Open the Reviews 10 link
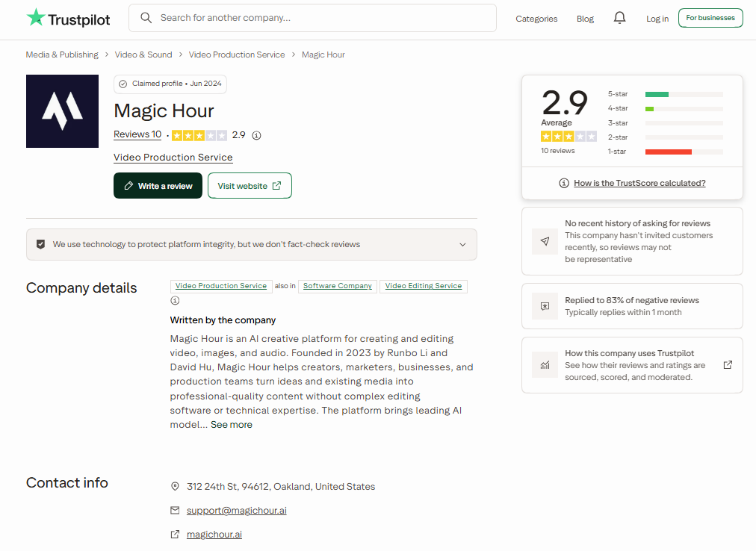Viewport: 756px width, 551px height. tap(137, 134)
